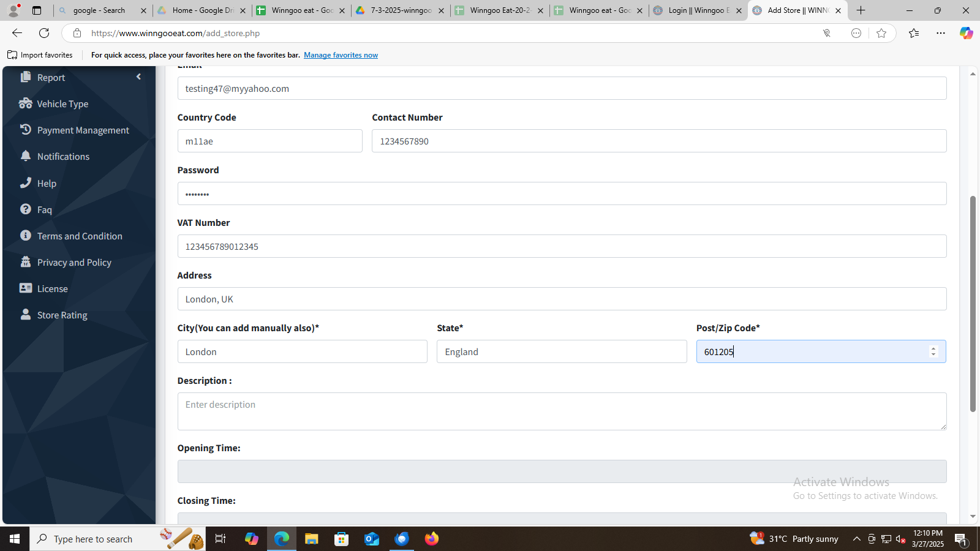Open Payment Management in the sidebar
This screenshot has width=980, height=551.
[x=83, y=130]
